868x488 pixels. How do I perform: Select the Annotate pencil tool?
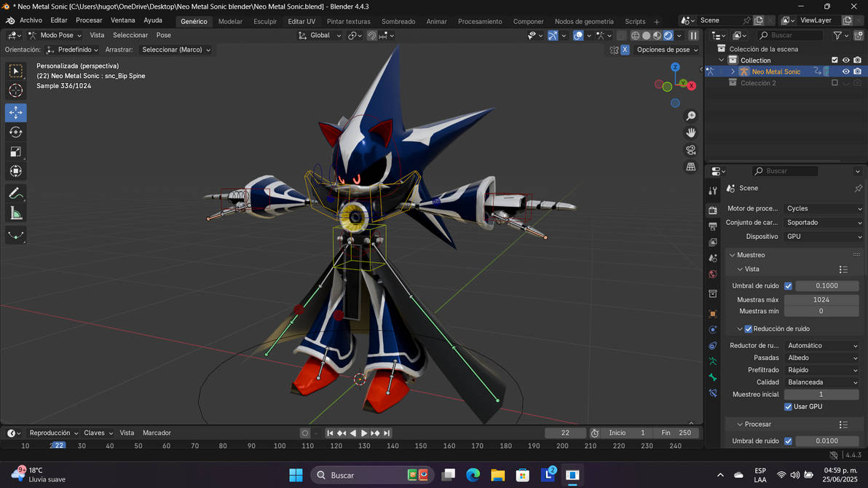[x=15, y=193]
